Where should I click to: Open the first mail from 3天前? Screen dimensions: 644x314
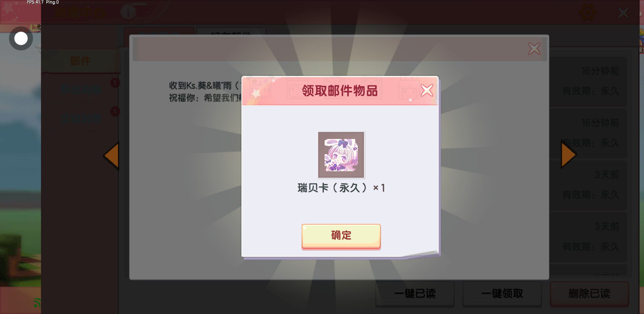coord(588,185)
